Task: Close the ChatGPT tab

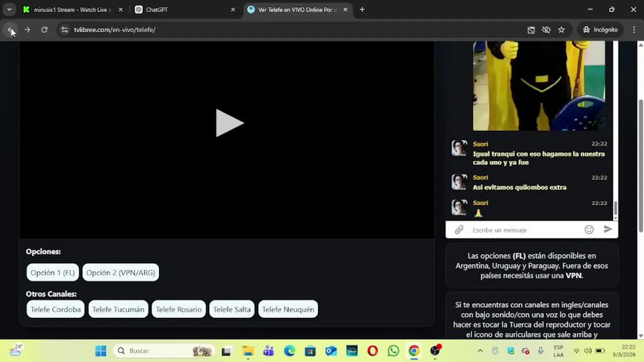Action: coord(232,10)
